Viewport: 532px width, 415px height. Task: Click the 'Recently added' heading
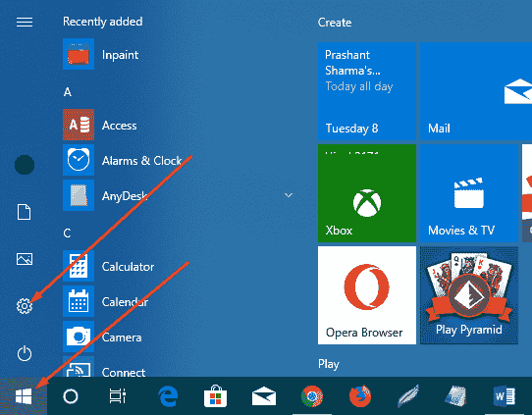click(103, 22)
